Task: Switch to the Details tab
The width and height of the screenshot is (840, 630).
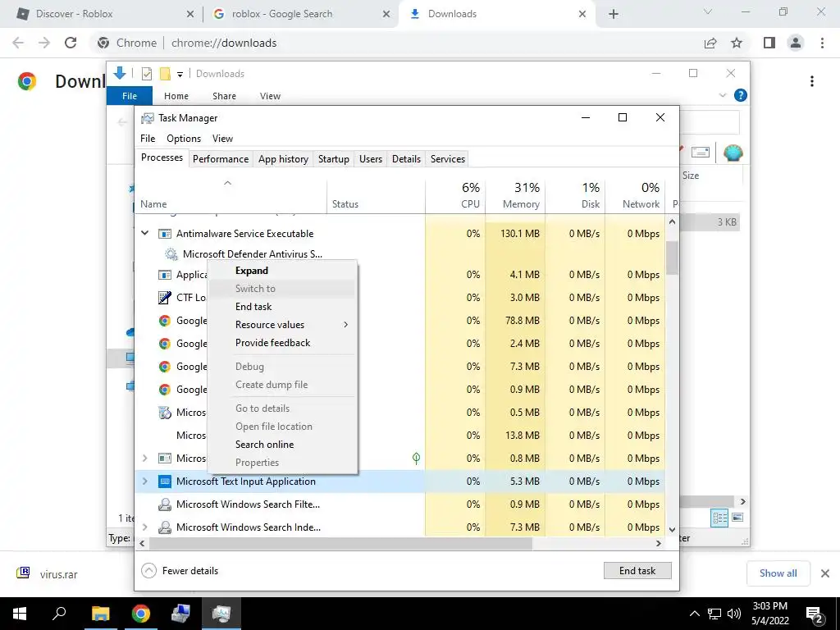Action: pyautogui.click(x=407, y=159)
